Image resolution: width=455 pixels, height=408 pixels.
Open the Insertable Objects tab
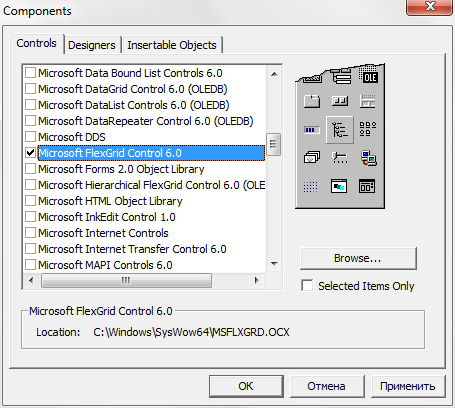click(172, 45)
